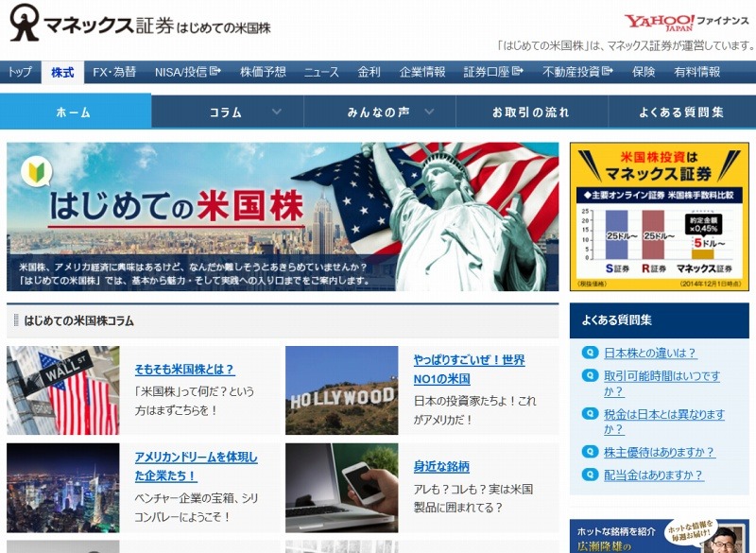Click the Wall Street sign thumbnail
The image size is (756, 553).
point(63,390)
